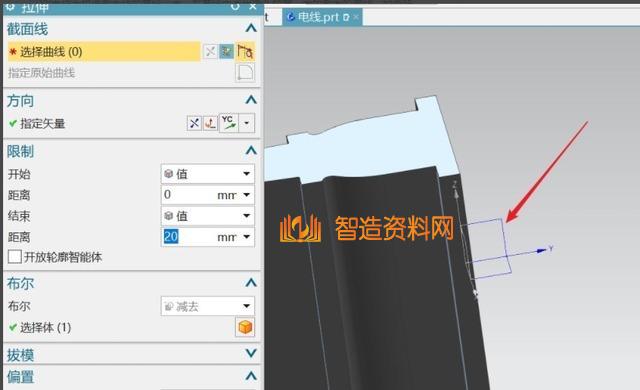Open the 开始 limit type dropdown
The image size is (640, 390).
pyautogui.click(x=208, y=174)
